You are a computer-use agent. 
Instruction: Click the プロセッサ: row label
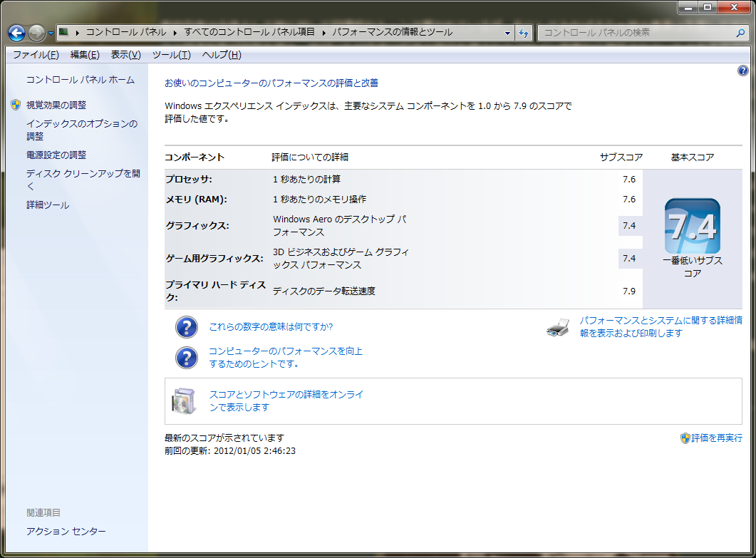click(189, 180)
